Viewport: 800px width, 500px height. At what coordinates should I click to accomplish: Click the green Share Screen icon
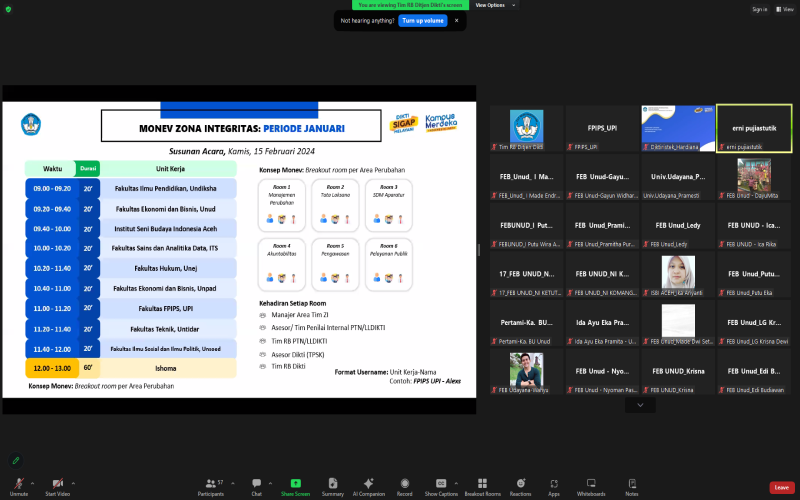click(295, 484)
